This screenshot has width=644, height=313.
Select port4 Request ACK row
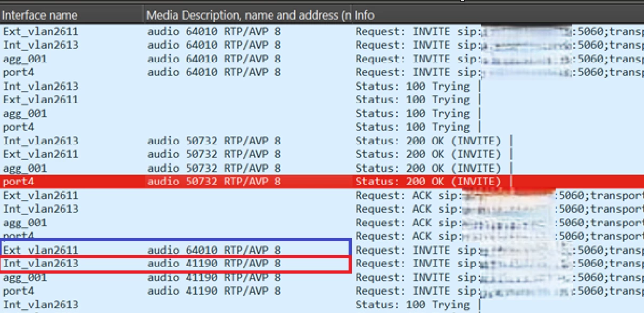pos(322,236)
